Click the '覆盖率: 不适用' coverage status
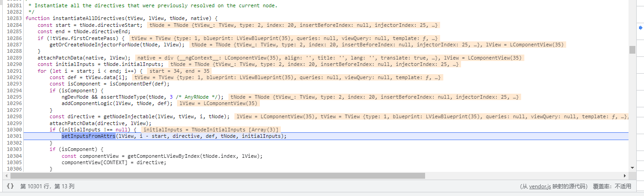 click(612, 186)
